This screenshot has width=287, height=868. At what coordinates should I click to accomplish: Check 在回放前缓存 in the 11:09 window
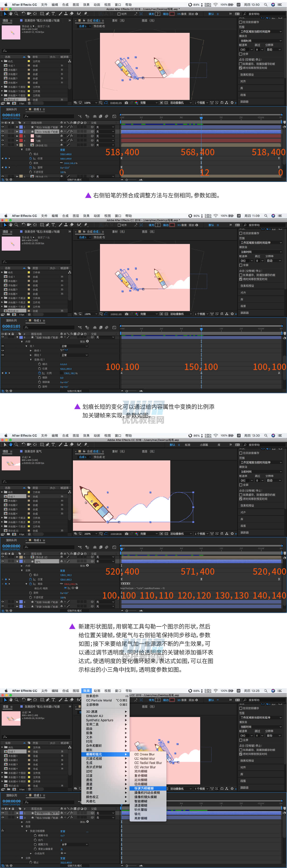241,233
